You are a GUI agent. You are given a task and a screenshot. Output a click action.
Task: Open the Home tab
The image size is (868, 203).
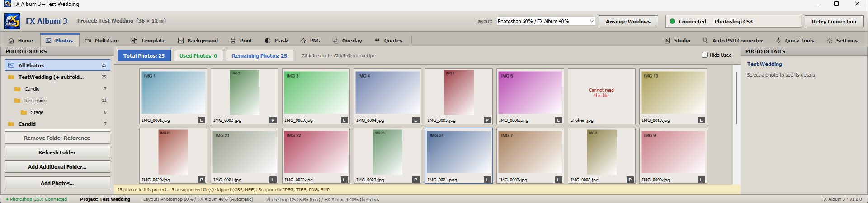20,41
